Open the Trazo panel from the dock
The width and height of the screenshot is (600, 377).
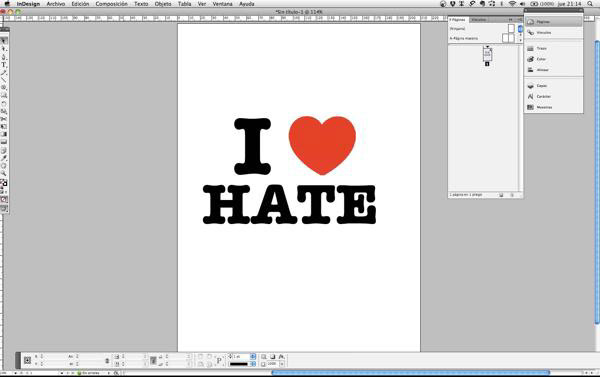(553, 48)
